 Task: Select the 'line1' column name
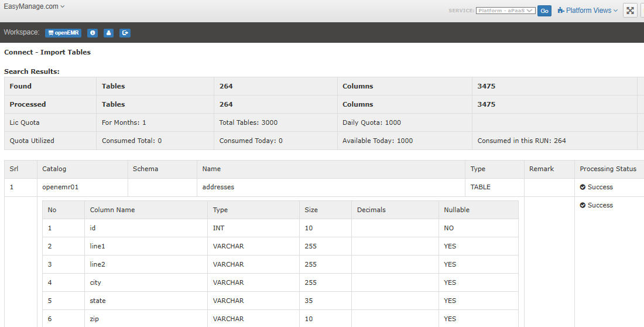(98, 246)
